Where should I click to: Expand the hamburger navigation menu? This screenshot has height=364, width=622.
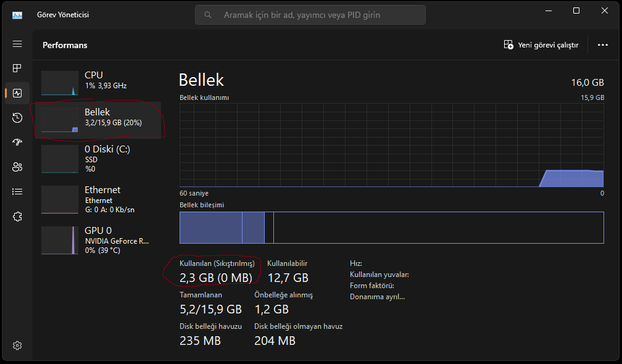click(17, 44)
